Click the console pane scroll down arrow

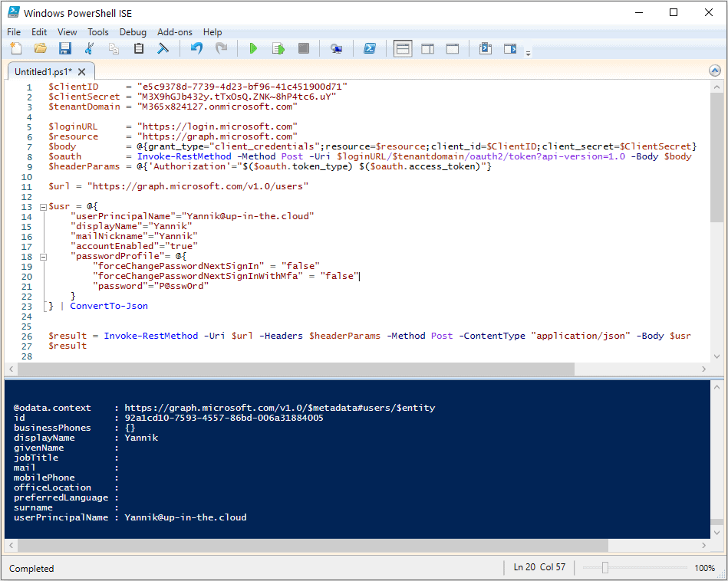coord(716,533)
